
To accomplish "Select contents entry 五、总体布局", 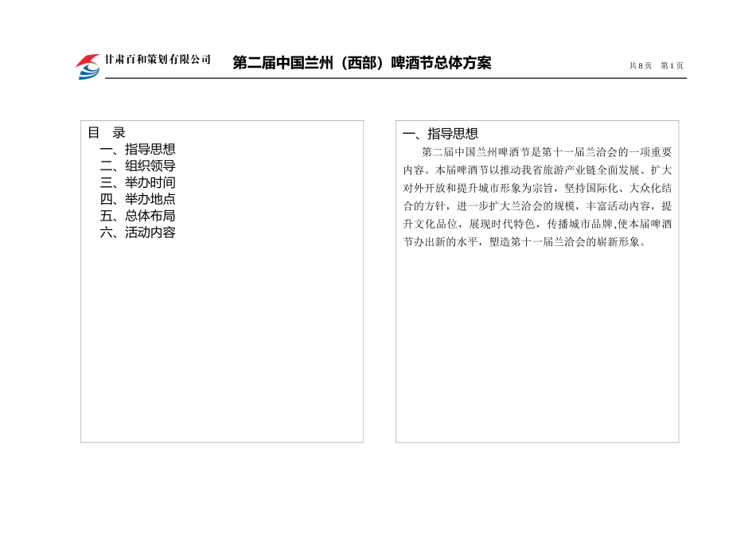I will click(x=138, y=216).
